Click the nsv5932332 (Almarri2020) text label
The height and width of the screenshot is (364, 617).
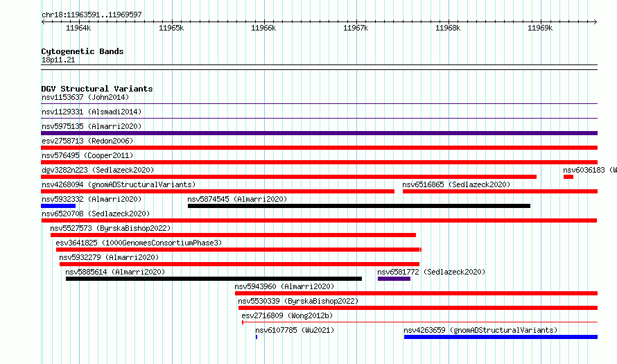click(x=92, y=199)
